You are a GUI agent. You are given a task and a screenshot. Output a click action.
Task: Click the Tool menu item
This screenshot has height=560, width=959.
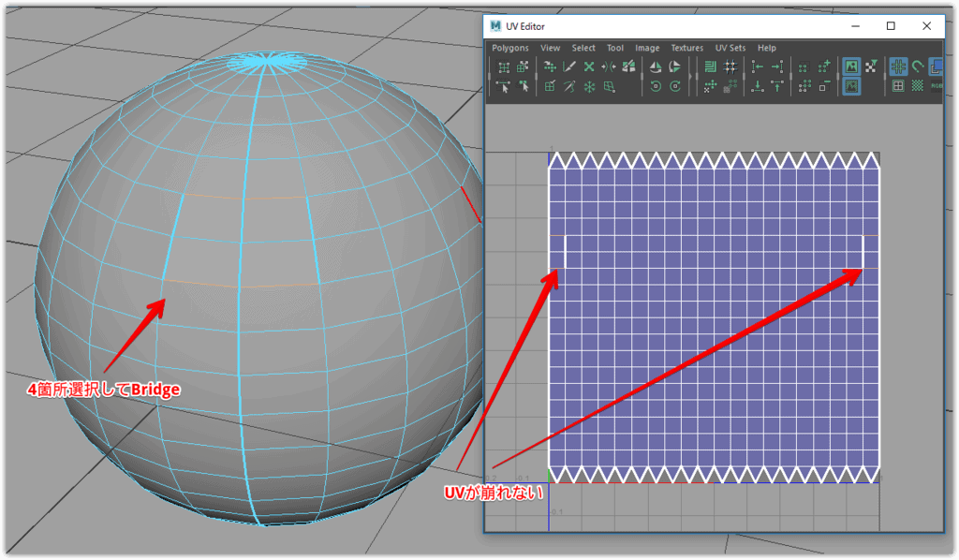pos(614,48)
